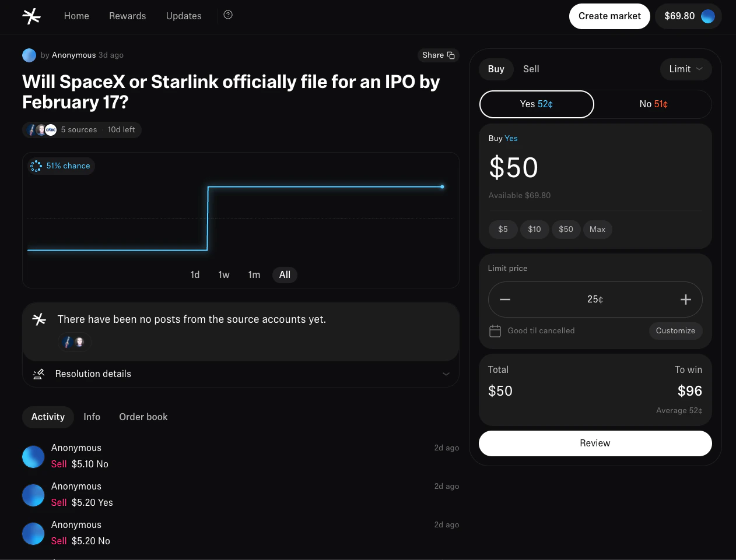Click 'Anonymous' in the market byline
736x560 pixels.
(x=74, y=55)
